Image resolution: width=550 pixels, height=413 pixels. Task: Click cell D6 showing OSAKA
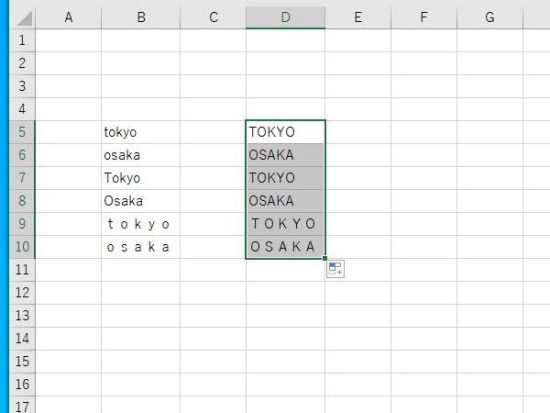286,155
